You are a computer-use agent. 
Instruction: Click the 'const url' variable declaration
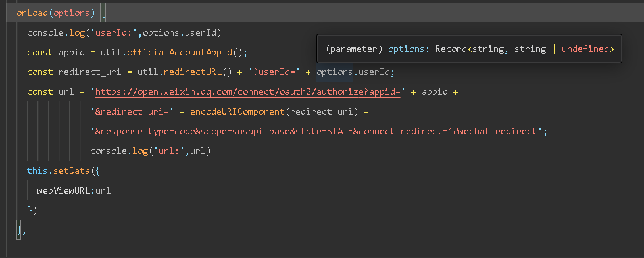pos(51,92)
